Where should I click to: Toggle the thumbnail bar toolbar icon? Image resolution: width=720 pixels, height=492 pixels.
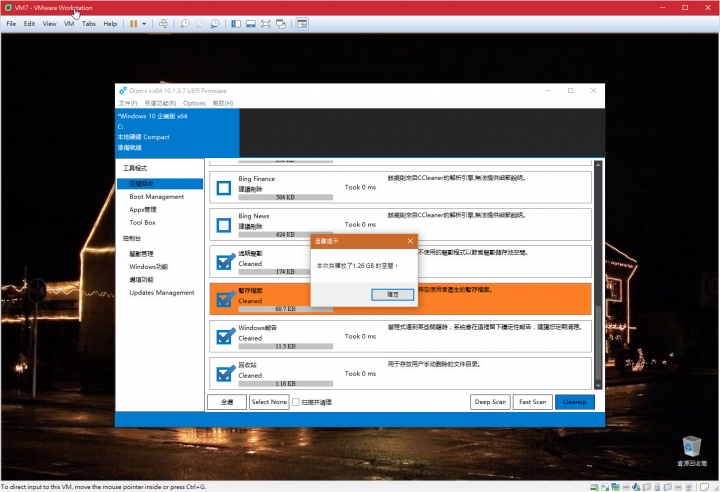pos(251,24)
